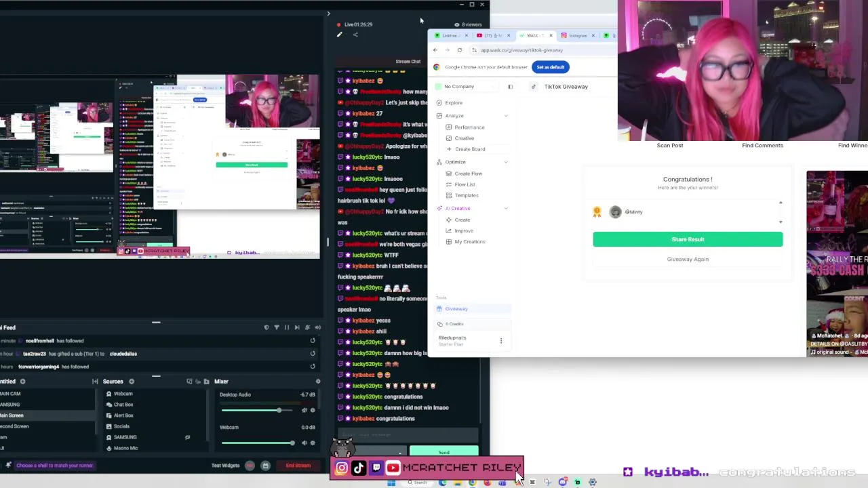Switch to the Instagram browser tab
Screen dimensions: 868x488
[x=578, y=35]
